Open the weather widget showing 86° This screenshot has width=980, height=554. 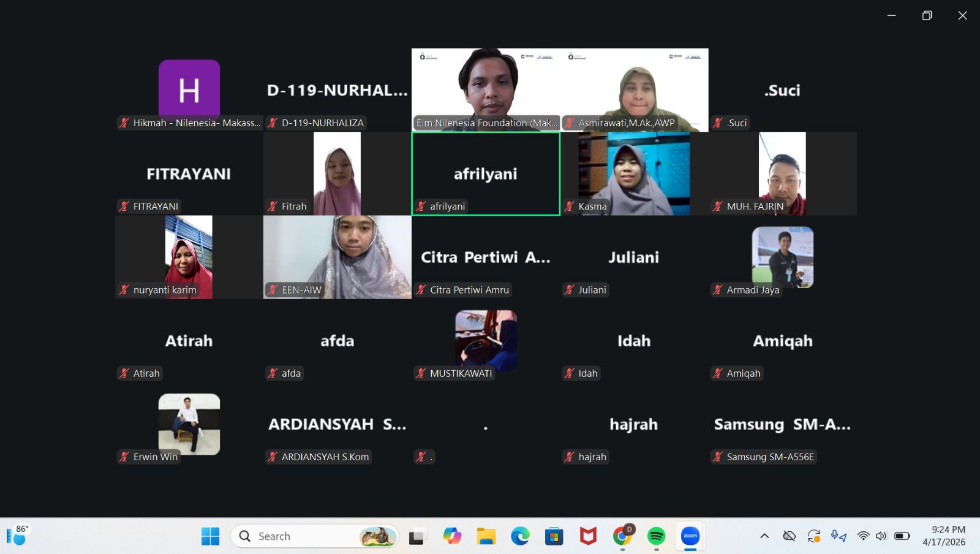click(18, 535)
